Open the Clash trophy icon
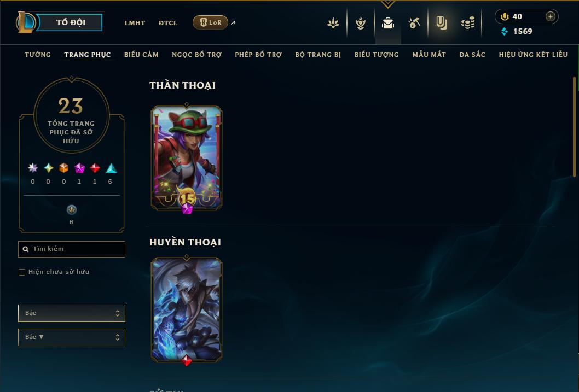 [x=361, y=24]
